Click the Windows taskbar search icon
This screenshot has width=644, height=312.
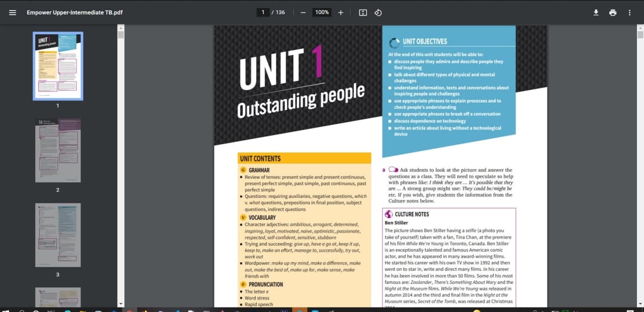pyautogui.click(x=22, y=310)
